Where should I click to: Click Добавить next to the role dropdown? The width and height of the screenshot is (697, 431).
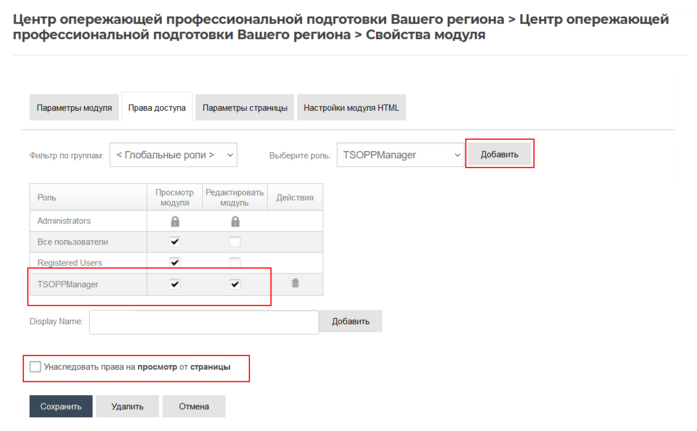click(x=499, y=155)
